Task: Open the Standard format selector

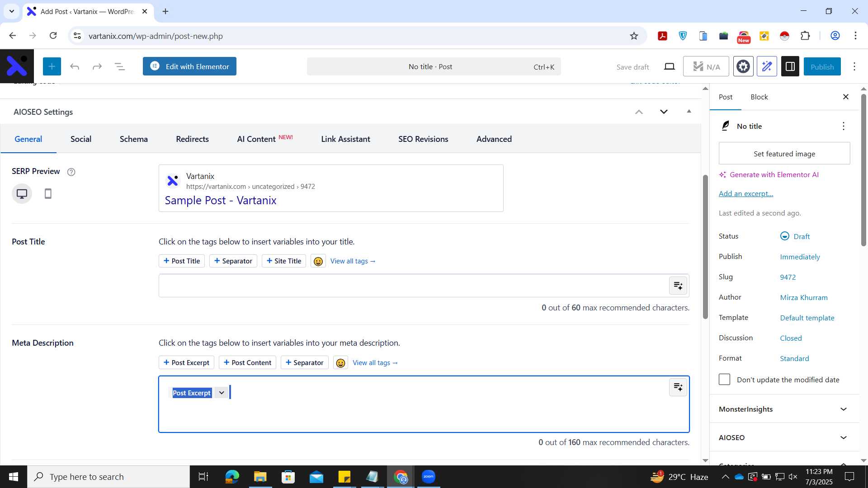Action: 794,358
